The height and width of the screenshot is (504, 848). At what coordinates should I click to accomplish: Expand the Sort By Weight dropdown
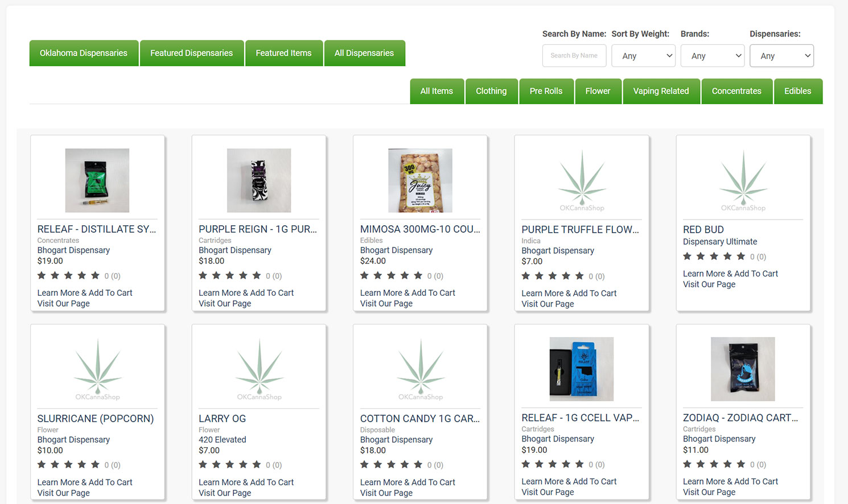click(644, 56)
